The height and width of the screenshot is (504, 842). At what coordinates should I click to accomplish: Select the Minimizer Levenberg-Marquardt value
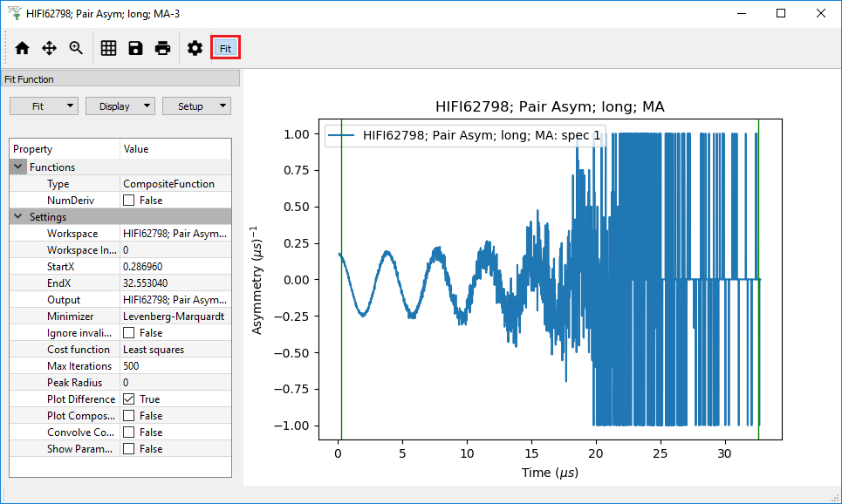tap(175, 317)
